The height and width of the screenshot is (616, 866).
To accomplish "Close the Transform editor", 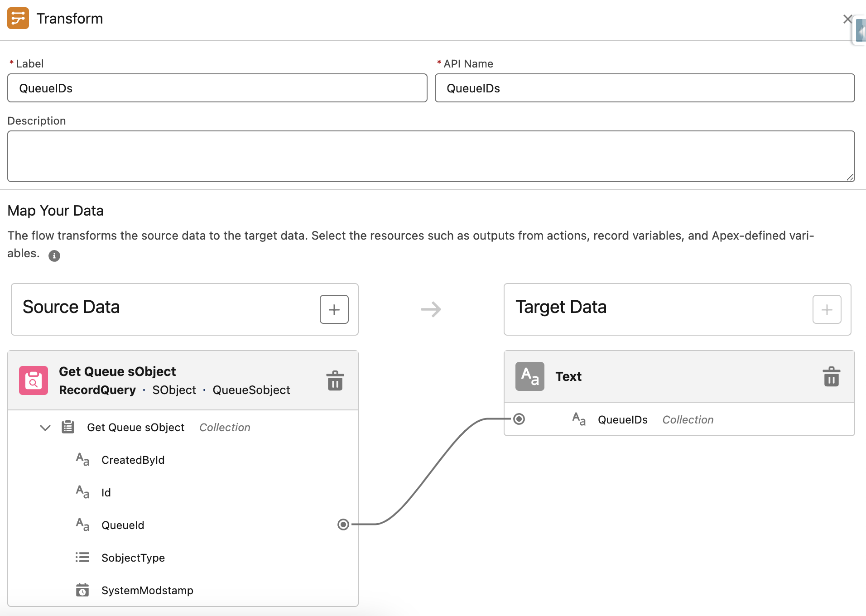I will point(847,19).
